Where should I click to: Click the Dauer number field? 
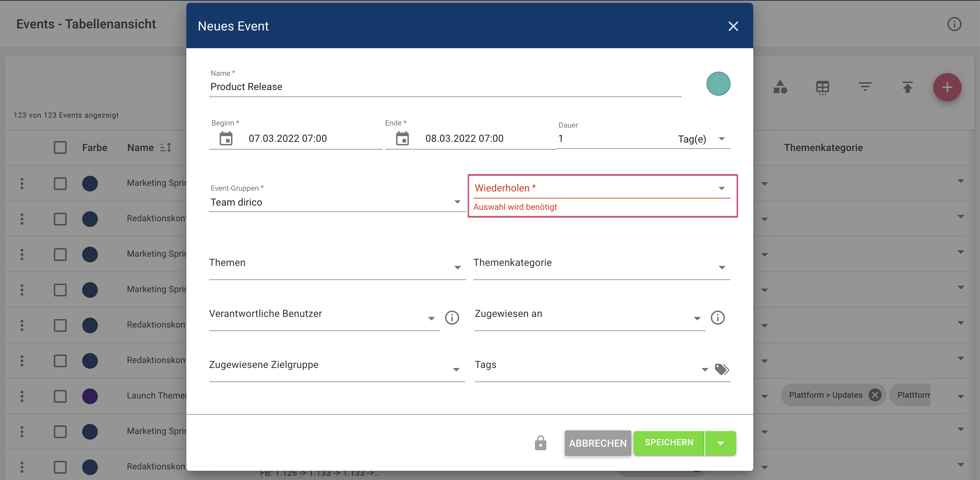pos(614,139)
